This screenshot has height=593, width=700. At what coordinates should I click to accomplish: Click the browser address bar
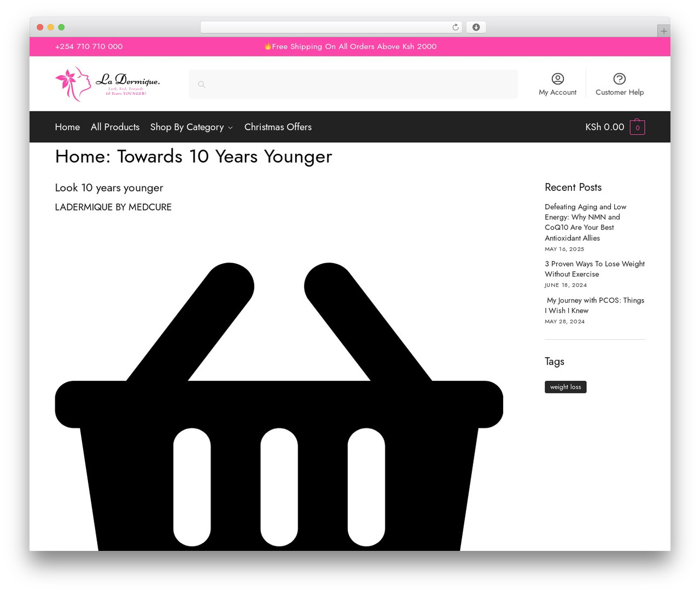click(x=331, y=27)
